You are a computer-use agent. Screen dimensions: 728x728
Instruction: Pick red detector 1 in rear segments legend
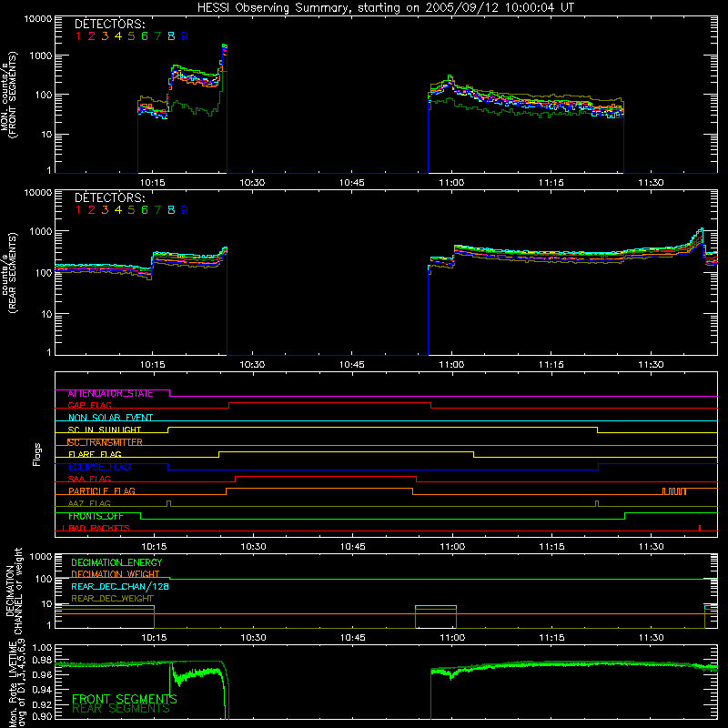click(x=78, y=210)
